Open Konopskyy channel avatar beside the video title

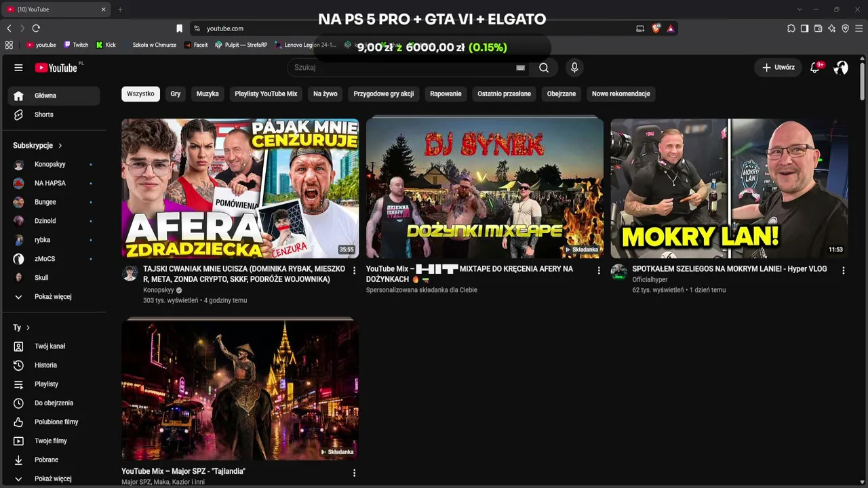point(130,273)
